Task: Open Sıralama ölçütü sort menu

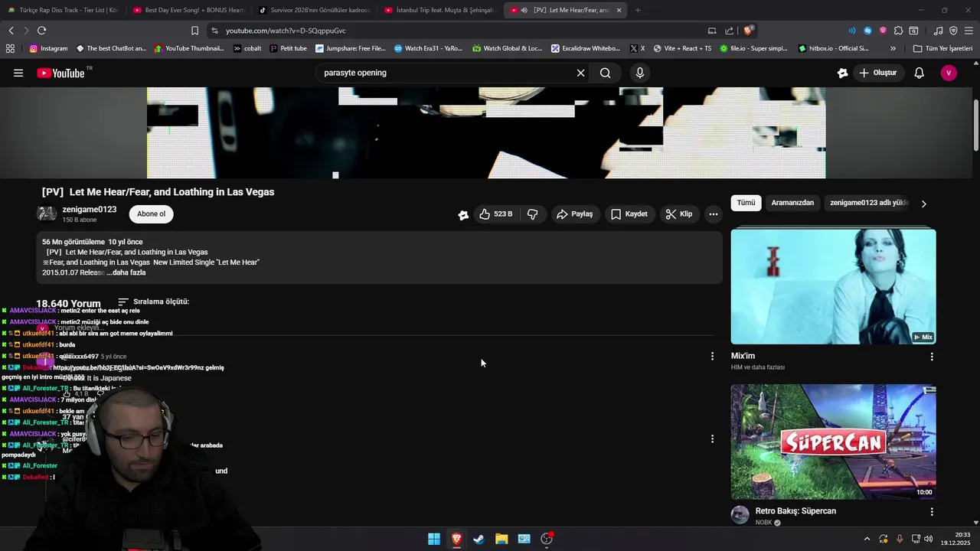Action: click(153, 302)
